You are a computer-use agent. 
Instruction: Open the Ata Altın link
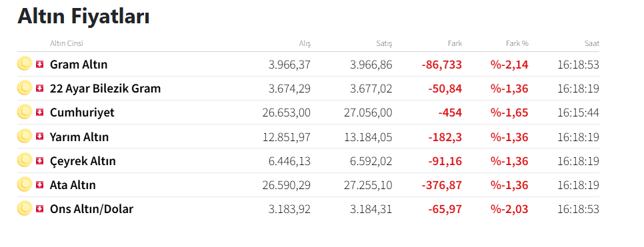[73, 185]
